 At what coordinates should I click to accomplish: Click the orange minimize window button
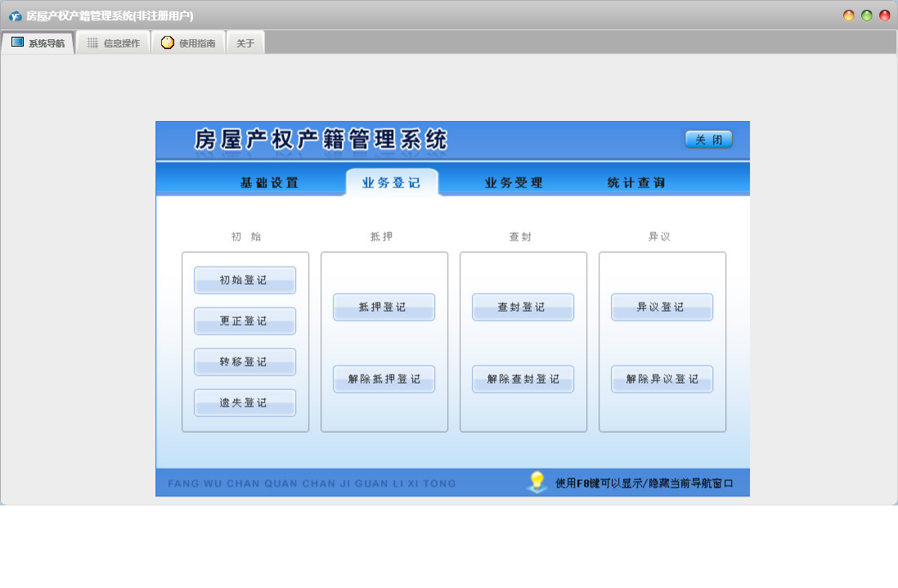(849, 16)
